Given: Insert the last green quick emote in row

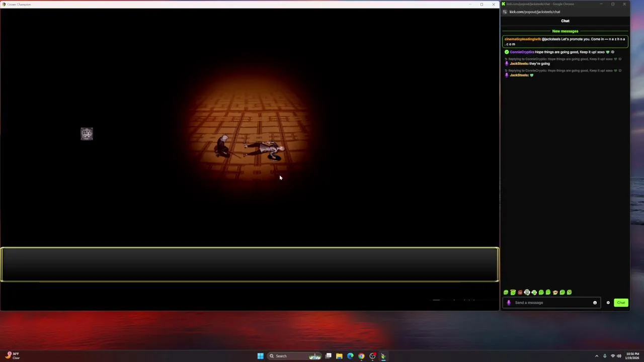Looking at the screenshot, I should point(569,292).
